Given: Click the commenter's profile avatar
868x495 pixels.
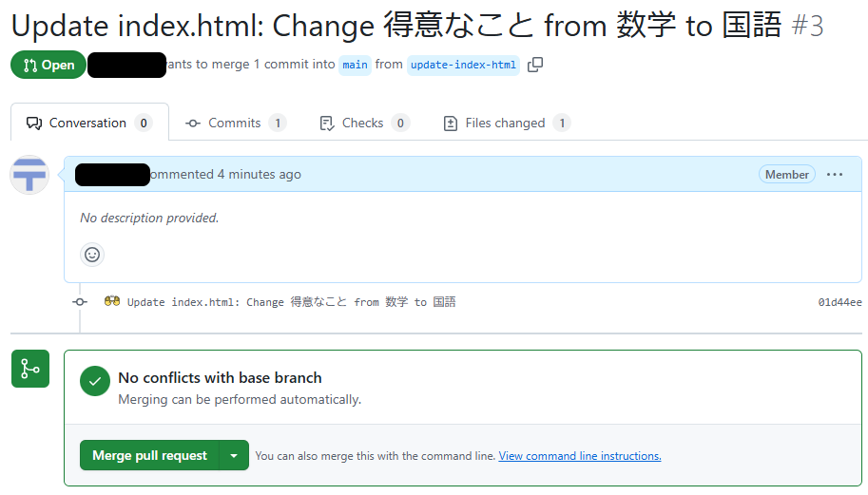Looking at the screenshot, I should 29,175.
